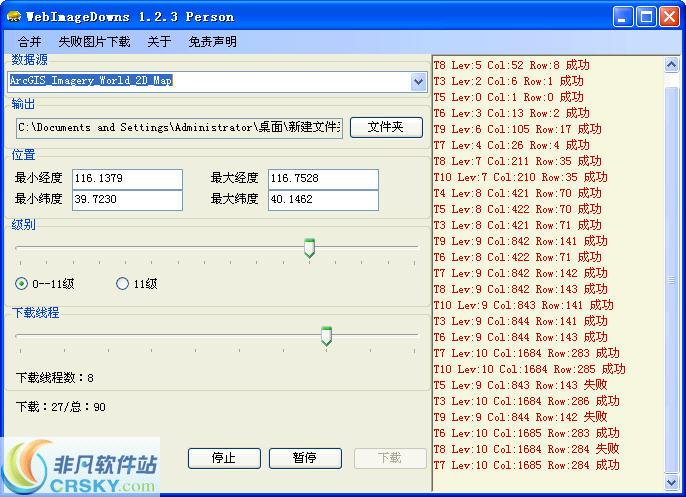This screenshot has width=686, height=497.
Task: Click log entry T9 Lev:9 Col:842 Row:141
Action: (521, 241)
